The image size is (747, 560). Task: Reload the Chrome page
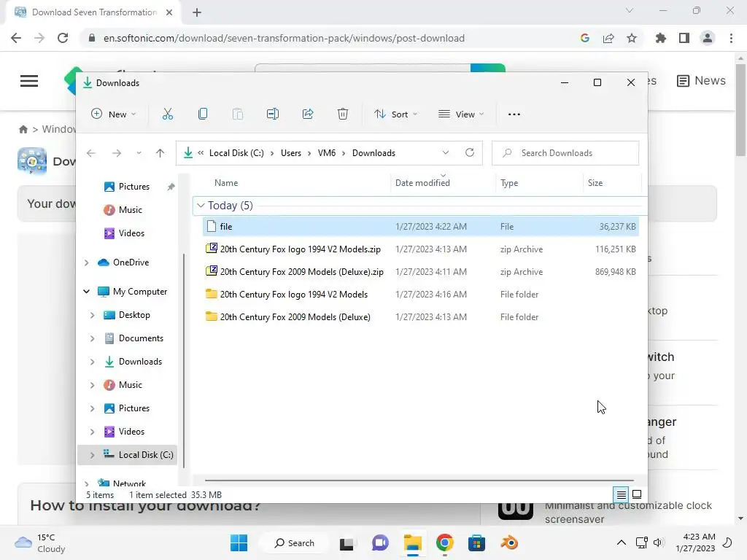tap(63, 38)
